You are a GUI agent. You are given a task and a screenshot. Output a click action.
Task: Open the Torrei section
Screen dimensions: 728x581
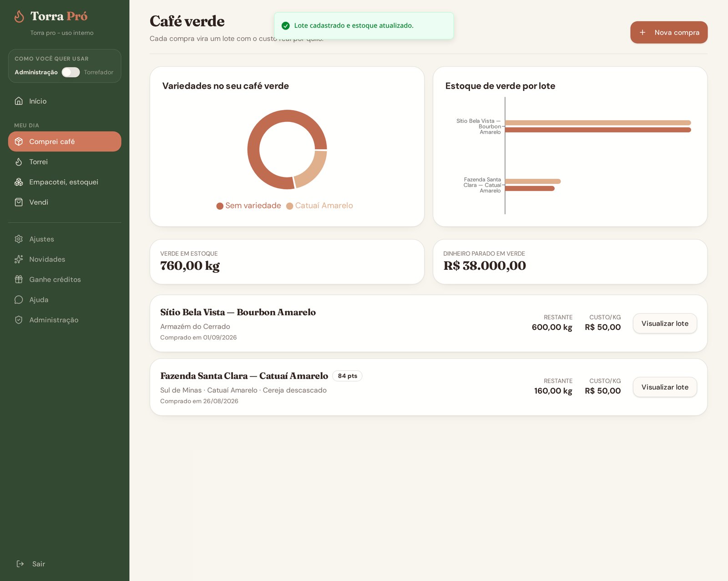pos(65,162)
